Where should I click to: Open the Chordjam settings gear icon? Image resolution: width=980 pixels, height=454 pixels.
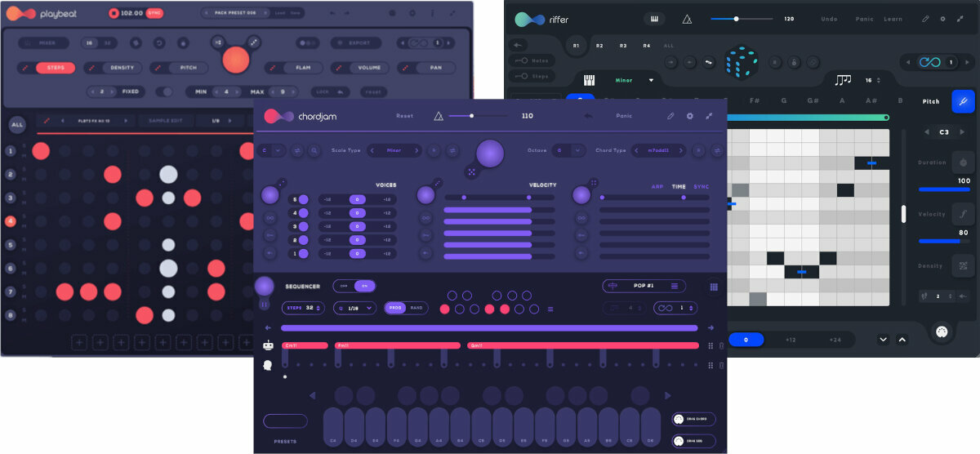(690, 116)
